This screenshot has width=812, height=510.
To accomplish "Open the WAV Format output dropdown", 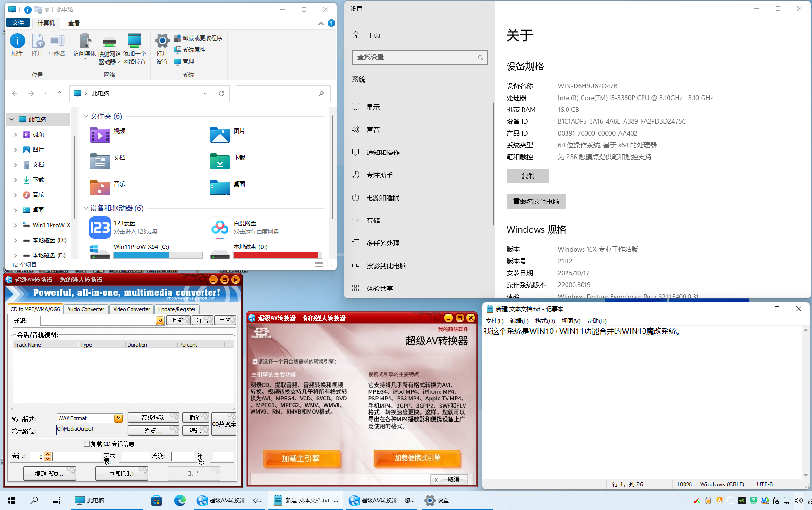I will 119,418.
